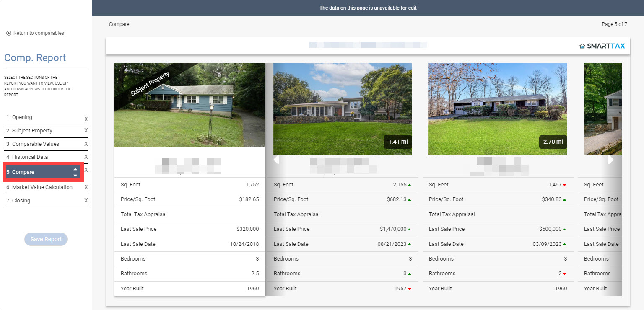Click the SmartTax logo
The height and width of the screenshot is (310, 644).
tap(602, 46)
